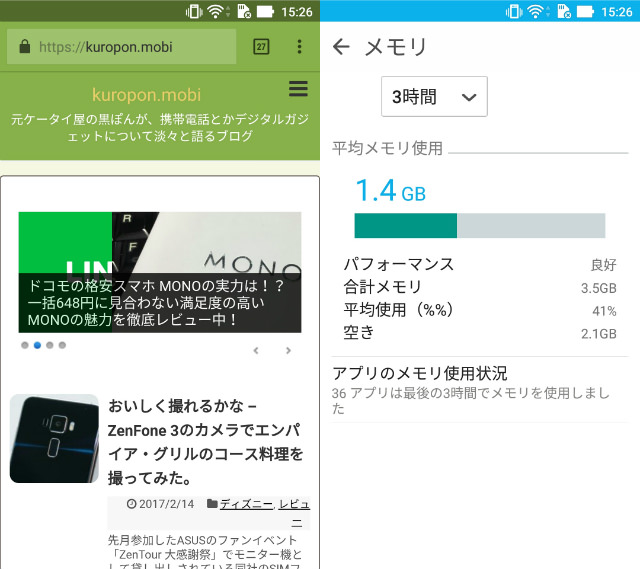640x569 pixels.
Task: Open the tab switcher showing 27 tabs
Action: tap(261, 47)
